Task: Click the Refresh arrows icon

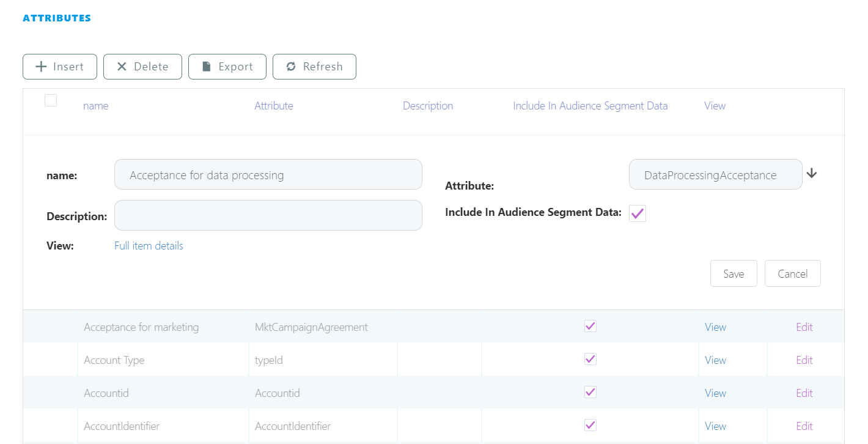Action: pyautogui.click(x=291, y=67)
